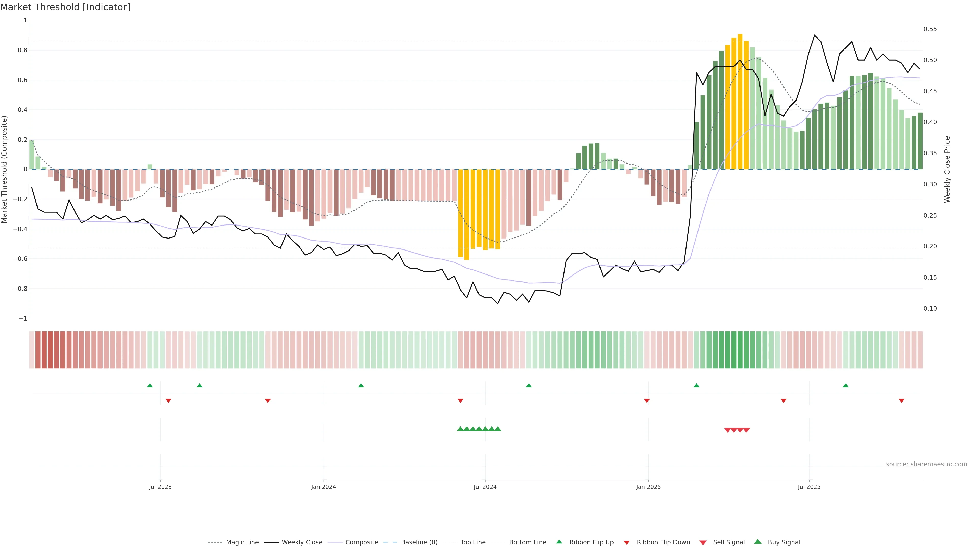Click the rightmost red Sell Signal triangle
The width and height of the screenshot is (980, 551).
(746, 430)
